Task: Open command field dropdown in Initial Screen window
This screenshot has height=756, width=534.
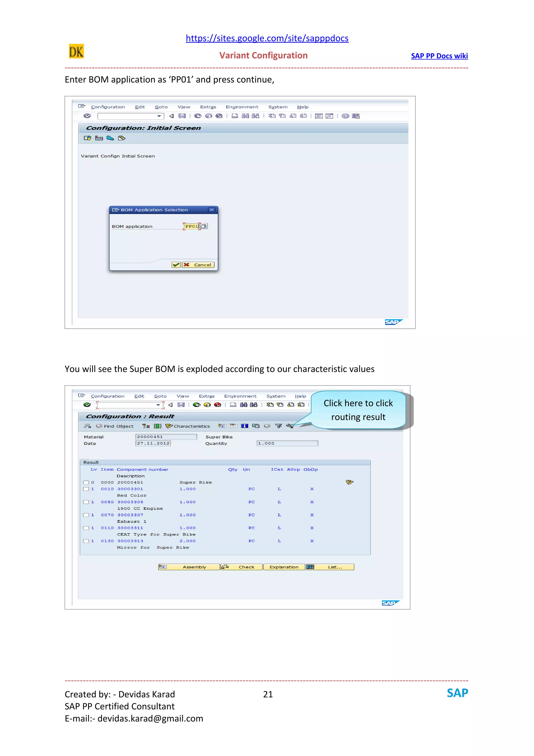Action: click(159, 116)
